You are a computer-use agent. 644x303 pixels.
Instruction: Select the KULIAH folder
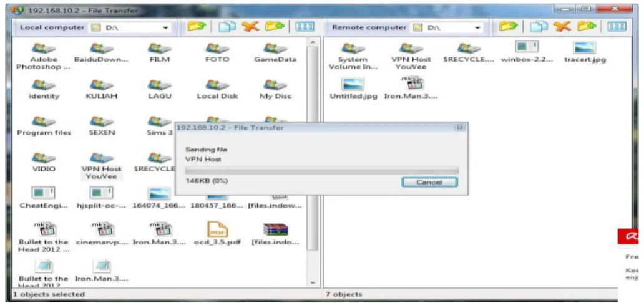[102, 90]
